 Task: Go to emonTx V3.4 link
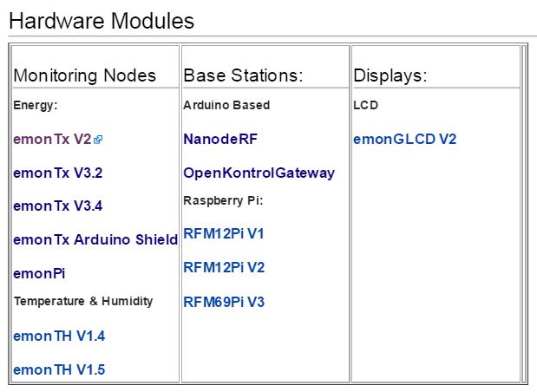pyautogui.click(x=58, y=206)
